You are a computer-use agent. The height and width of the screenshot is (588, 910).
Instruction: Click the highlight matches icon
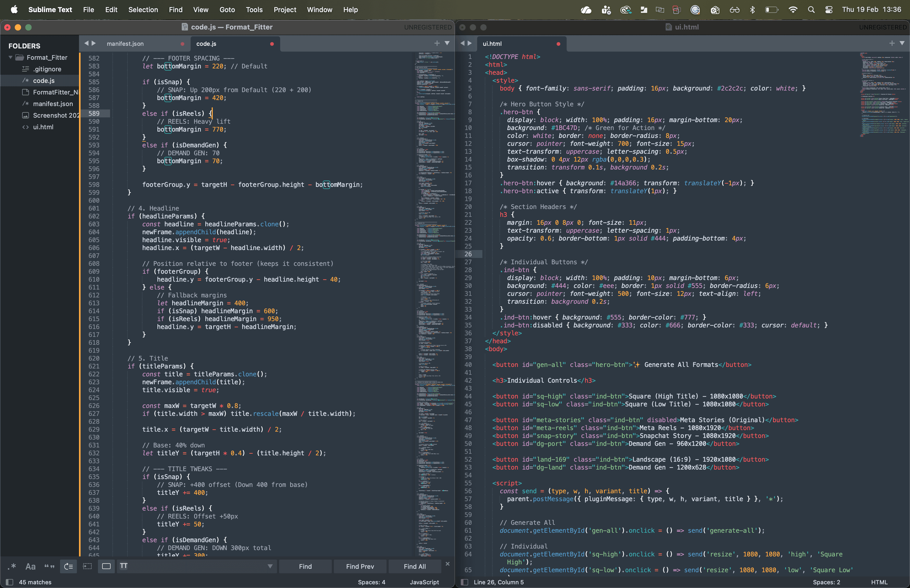pos(106,566)
